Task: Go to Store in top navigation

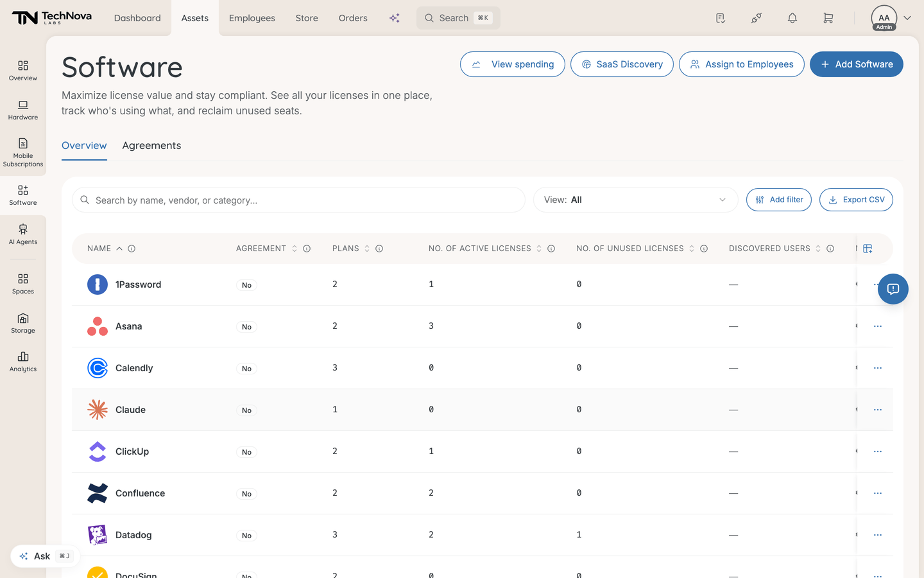Action: pos(307,18)
